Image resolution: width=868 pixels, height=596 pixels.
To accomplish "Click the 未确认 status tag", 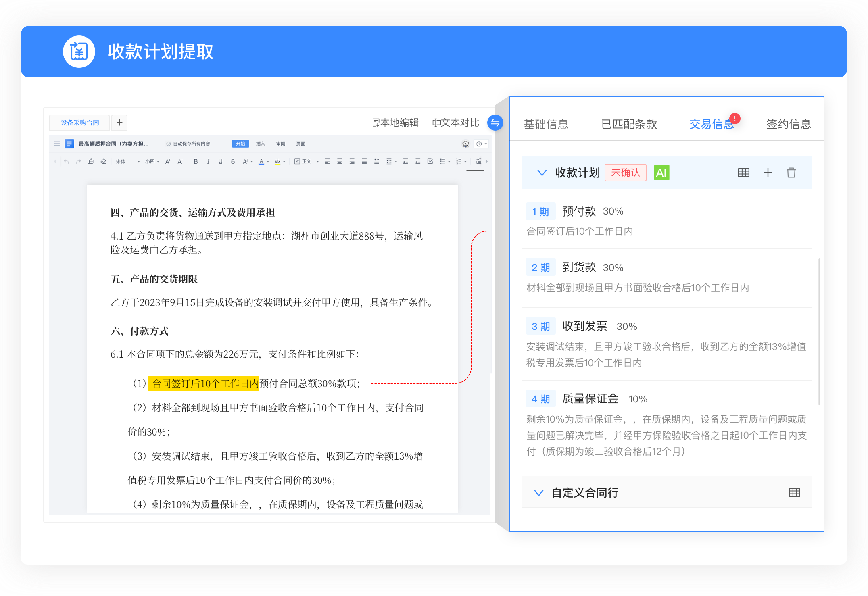I will click(x=626, y=173).
